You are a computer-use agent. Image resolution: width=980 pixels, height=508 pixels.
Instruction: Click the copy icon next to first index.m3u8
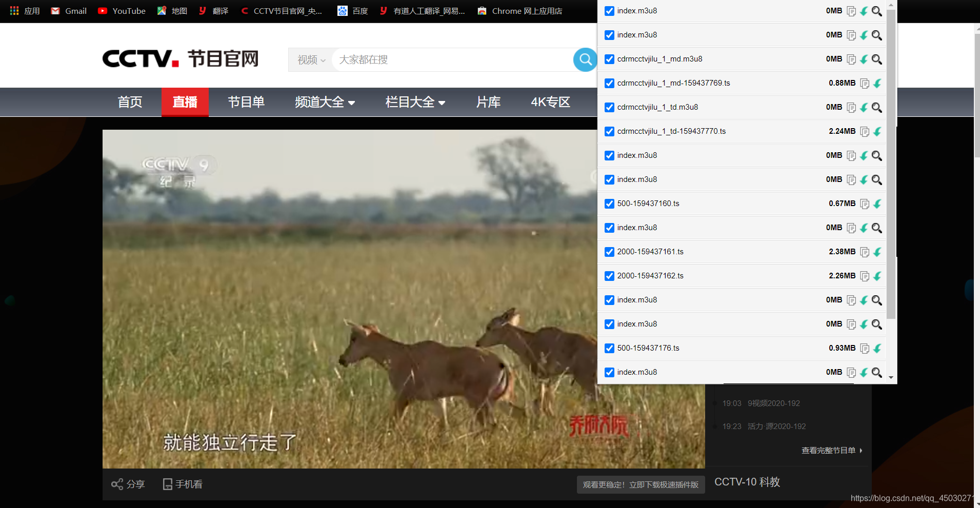point(852,11)
